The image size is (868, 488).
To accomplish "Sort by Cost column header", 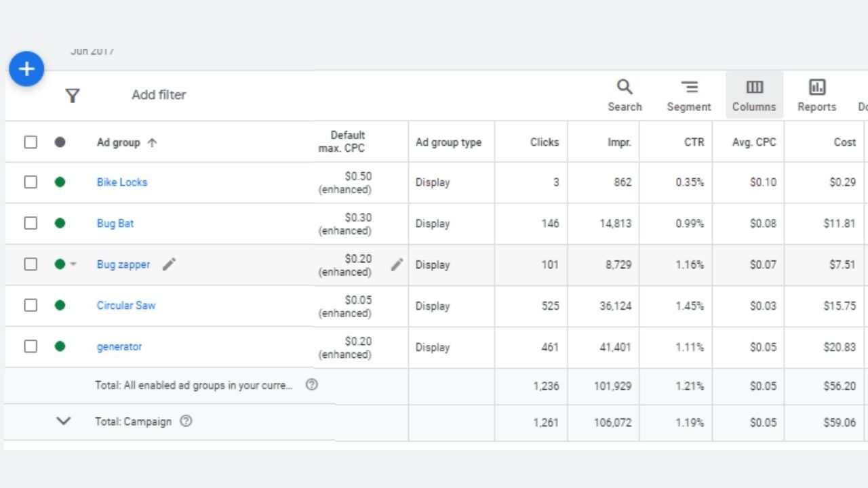I will [845, 142].
